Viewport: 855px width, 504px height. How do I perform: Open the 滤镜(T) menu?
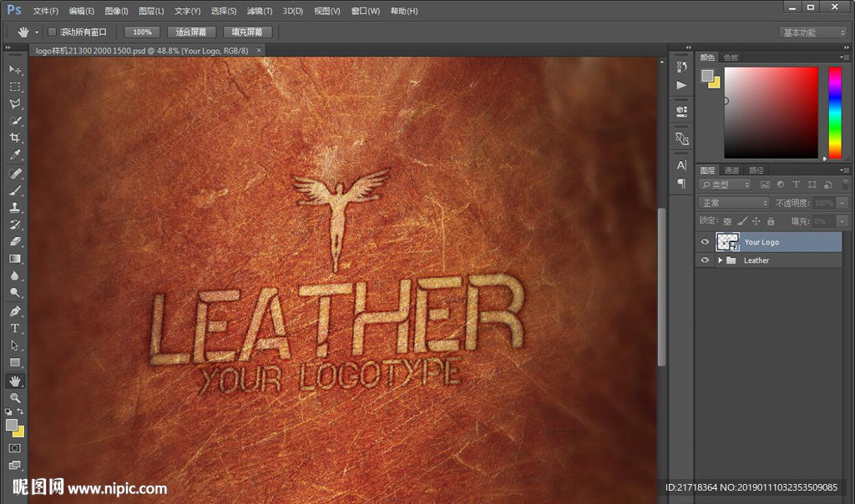(x=260, y=11)
